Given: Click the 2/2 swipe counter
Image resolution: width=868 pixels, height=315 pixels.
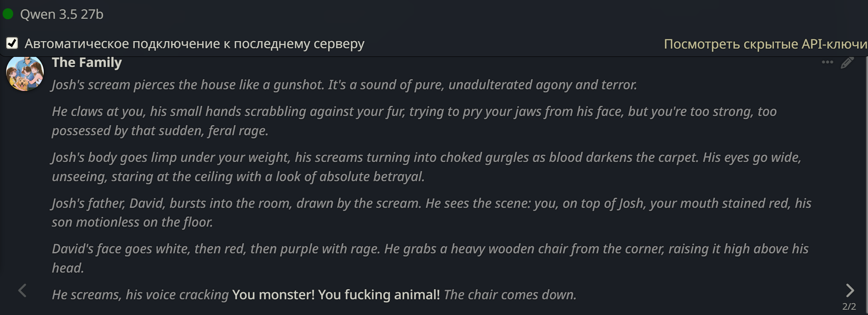Looking at the screenshot, I should click(x=849, y=306).
